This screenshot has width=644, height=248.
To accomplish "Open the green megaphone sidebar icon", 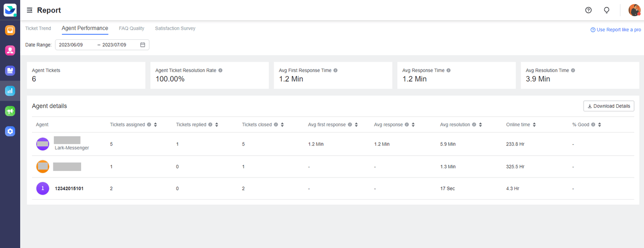I will 10,111.
